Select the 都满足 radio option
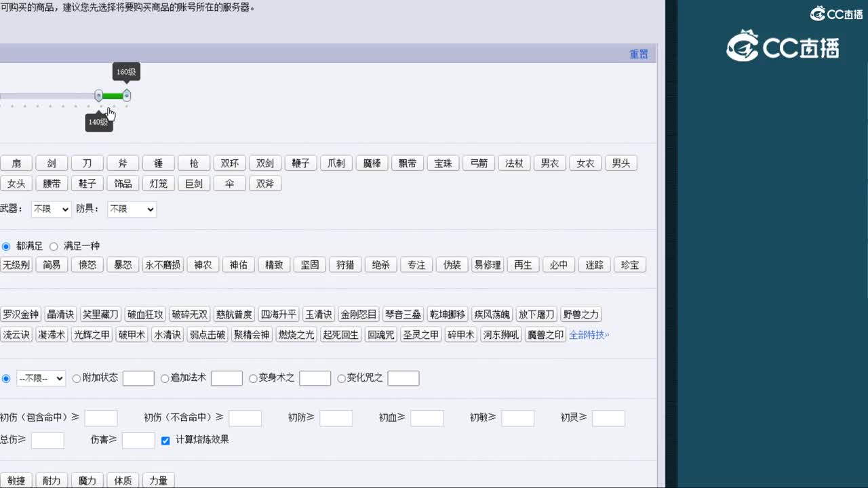Viewport: 868px width, 488px height. tap(6, 246)
